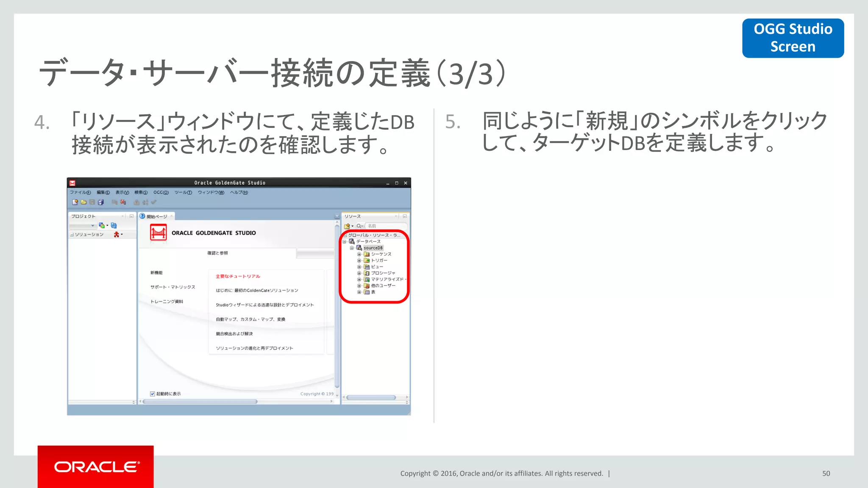Image resolution: width=868 pixels, height=488 pixels.
Task: Click the Save All (stacked disks) toolbar icon
Action: coord(101,202)
